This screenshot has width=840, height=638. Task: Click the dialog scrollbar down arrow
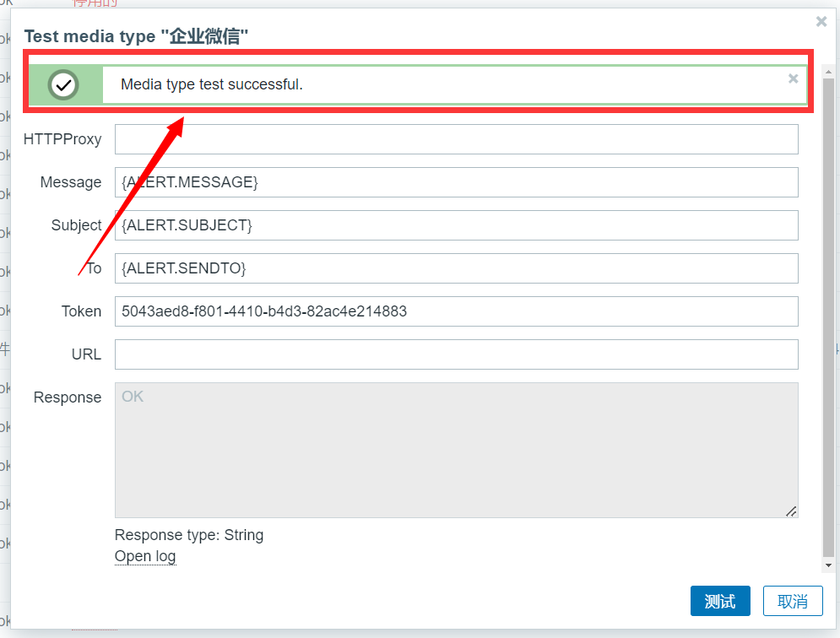point(829,565)
